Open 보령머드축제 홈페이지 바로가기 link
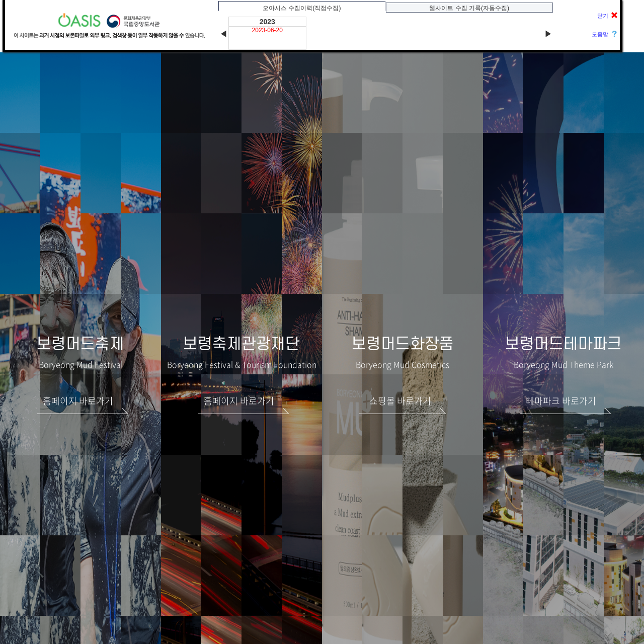This screenshot has height=644, width=644. click(x=83, y=404)
